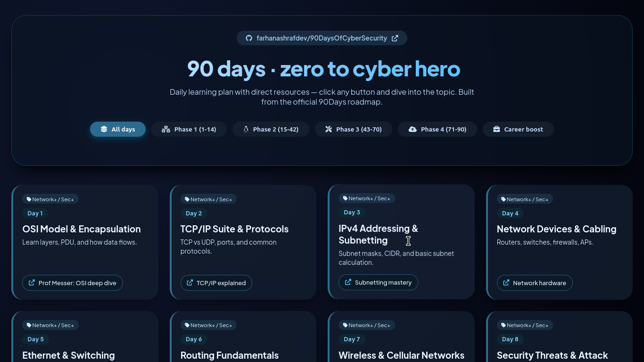This screenshot has width=644, height=362.
Task: Click the Day 3 badge
Action: pyautogui.click(x=352, y=213)
